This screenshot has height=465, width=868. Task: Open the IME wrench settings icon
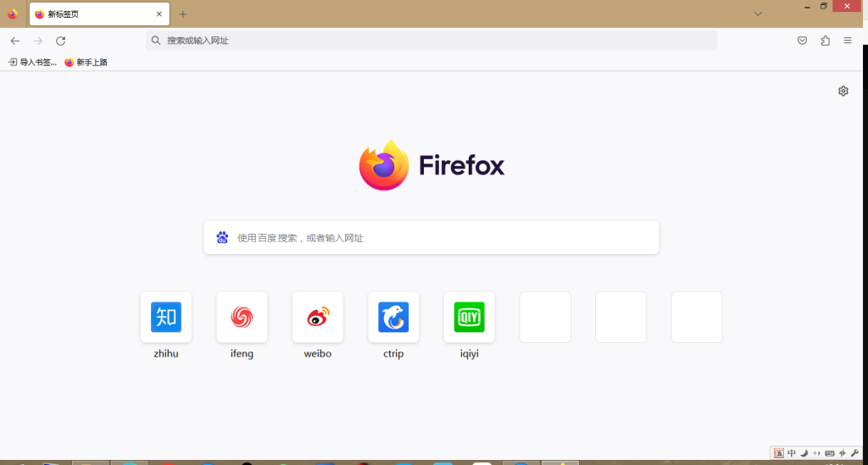(x=855, y=453)
